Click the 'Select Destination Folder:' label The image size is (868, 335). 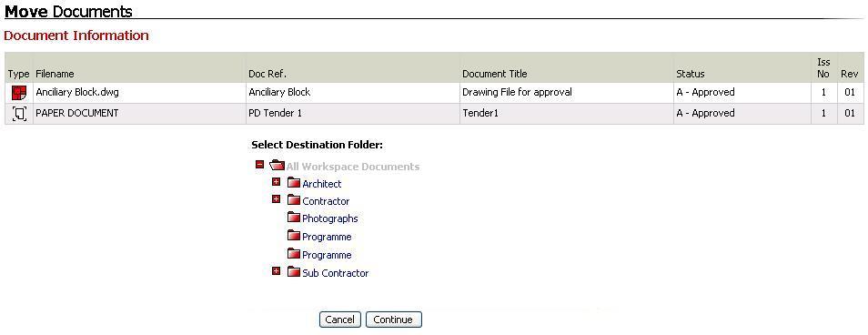coord(318,145)
